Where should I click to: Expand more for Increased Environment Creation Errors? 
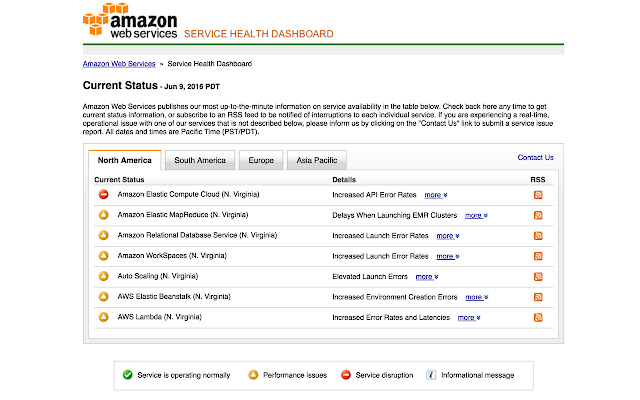click(x=477, y=297)
